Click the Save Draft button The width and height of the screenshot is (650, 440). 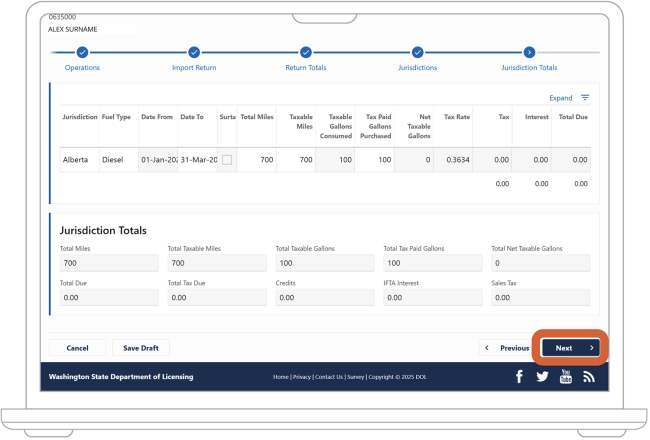click(x=141, y=348)
